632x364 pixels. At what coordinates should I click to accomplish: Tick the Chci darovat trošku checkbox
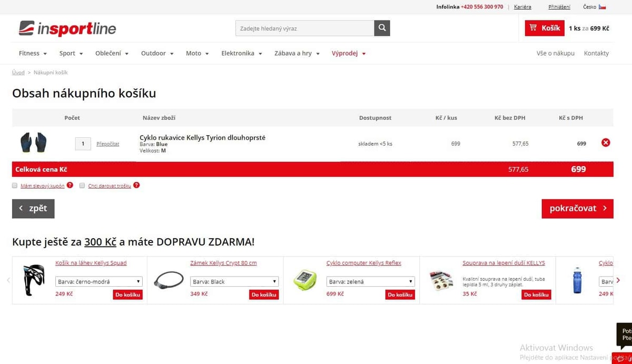click(82, 185)
